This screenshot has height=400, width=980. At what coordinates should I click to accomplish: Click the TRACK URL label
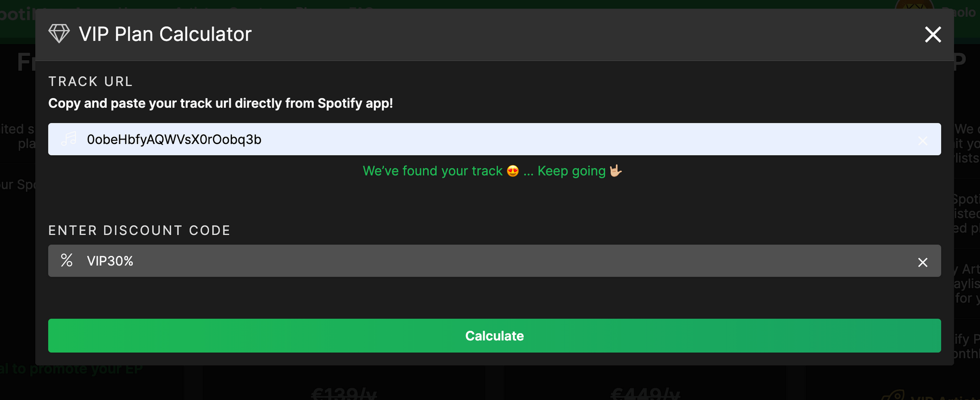(x=91, y=81)
